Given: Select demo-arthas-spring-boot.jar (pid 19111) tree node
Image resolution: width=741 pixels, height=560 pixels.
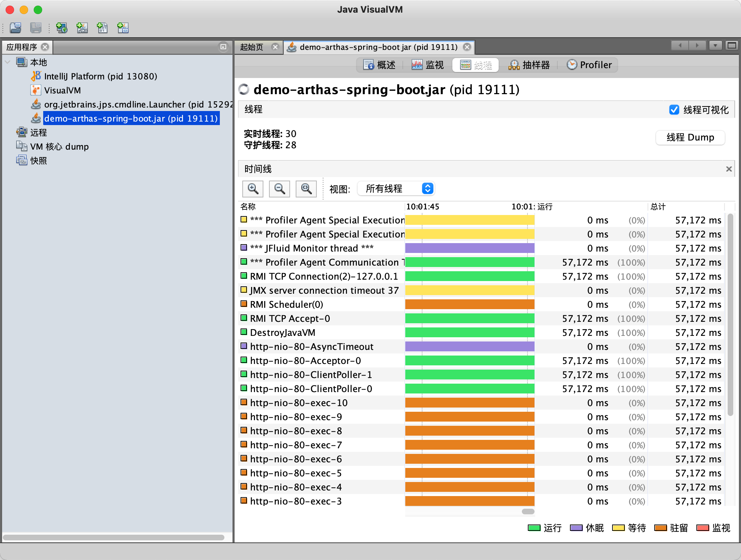Looking at the screenshot, I should [131, 118].
